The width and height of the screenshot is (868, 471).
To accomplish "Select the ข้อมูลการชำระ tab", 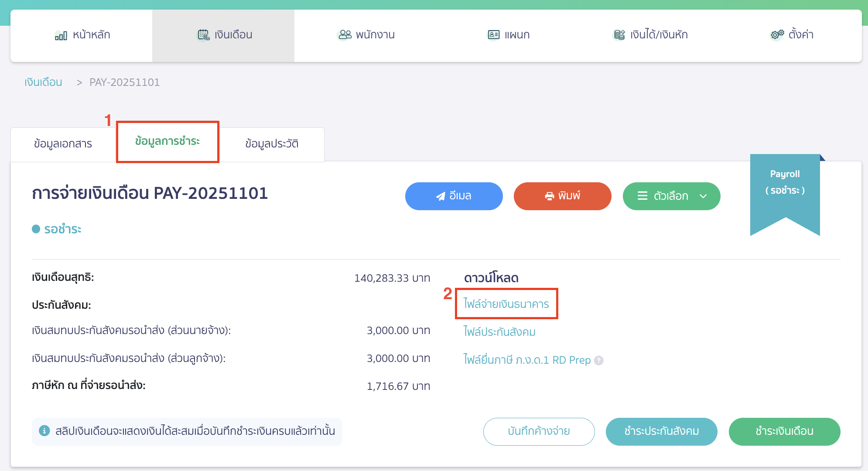I will 167,143.
